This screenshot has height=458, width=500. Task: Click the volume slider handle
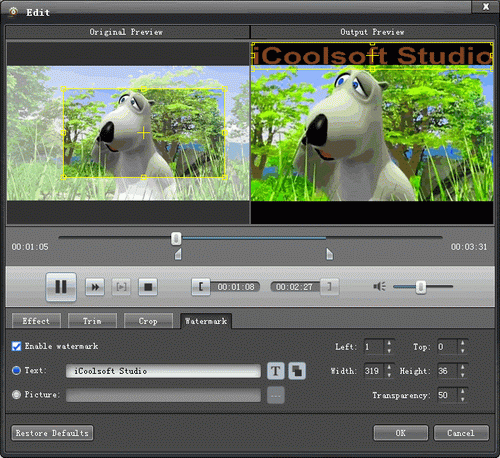(421, 287)
